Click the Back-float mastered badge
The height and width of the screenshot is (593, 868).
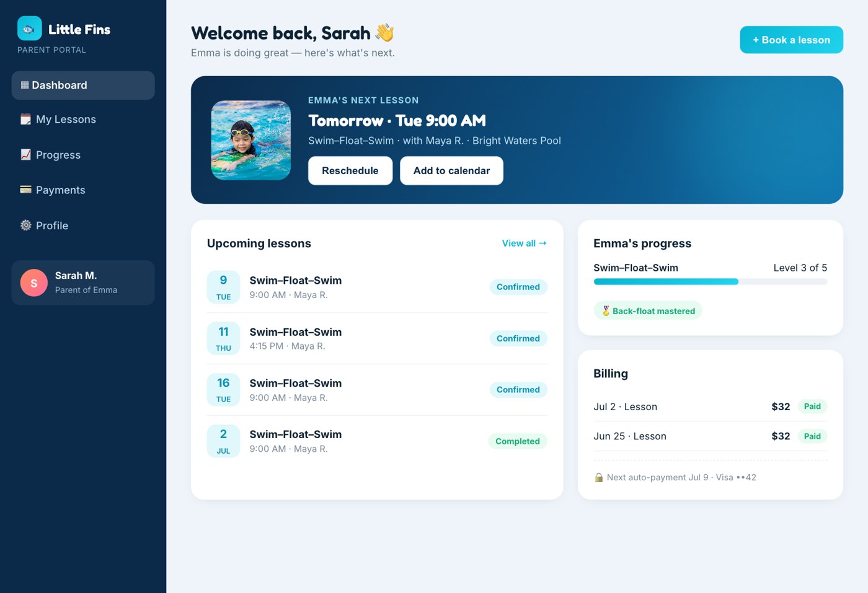(x=648, y=311)
